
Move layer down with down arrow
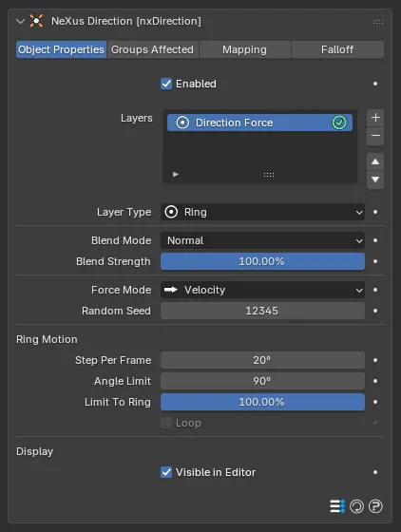375,180
